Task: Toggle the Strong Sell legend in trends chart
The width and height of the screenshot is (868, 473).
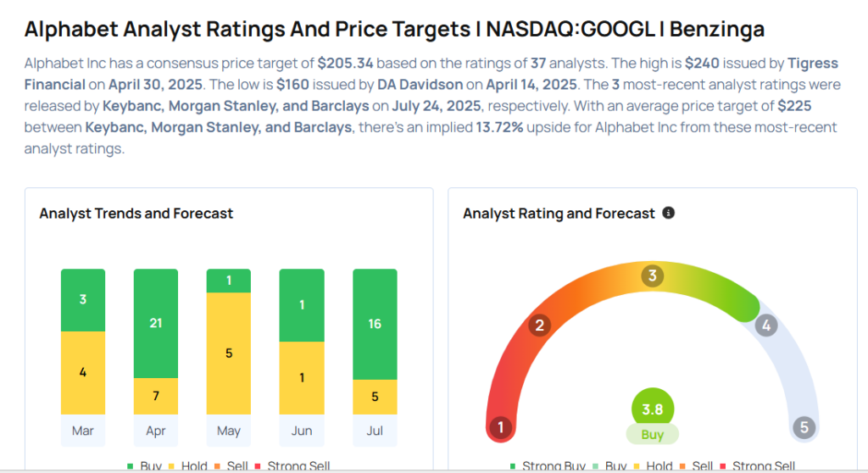Action: 292,466
